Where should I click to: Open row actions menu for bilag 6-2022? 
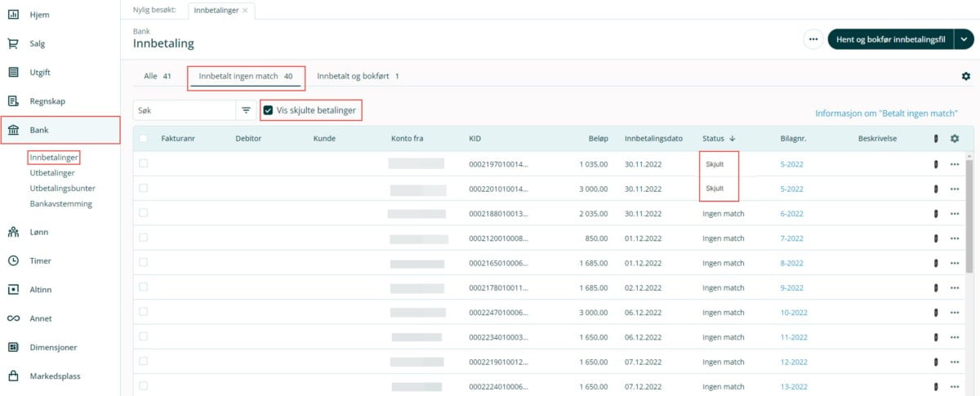click(x=954, y=214)
